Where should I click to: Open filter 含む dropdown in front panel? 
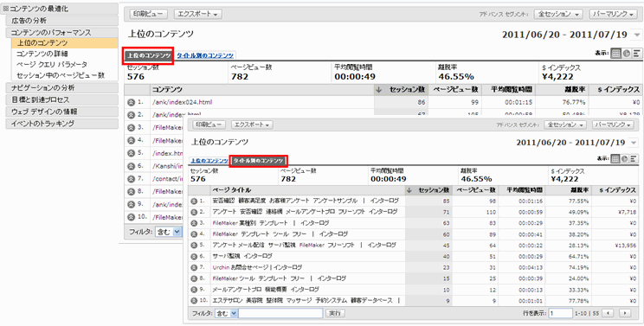[226, 313]
